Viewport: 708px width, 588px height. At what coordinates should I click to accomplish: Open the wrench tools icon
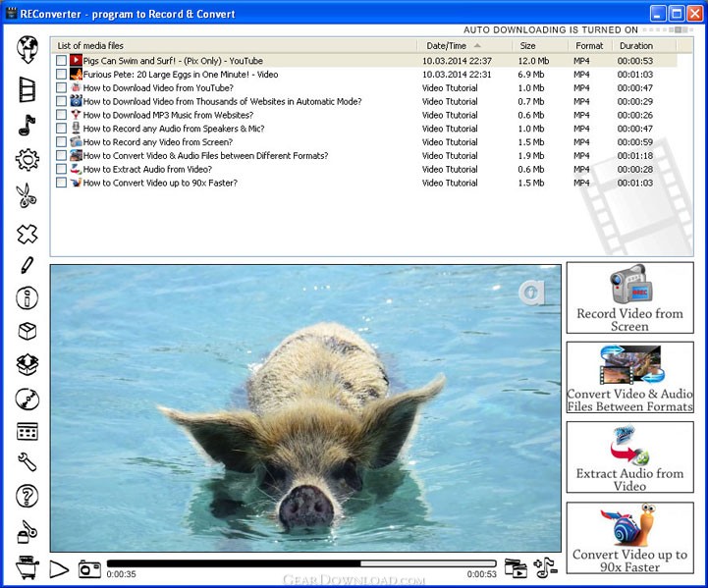(x=27, y=462)
